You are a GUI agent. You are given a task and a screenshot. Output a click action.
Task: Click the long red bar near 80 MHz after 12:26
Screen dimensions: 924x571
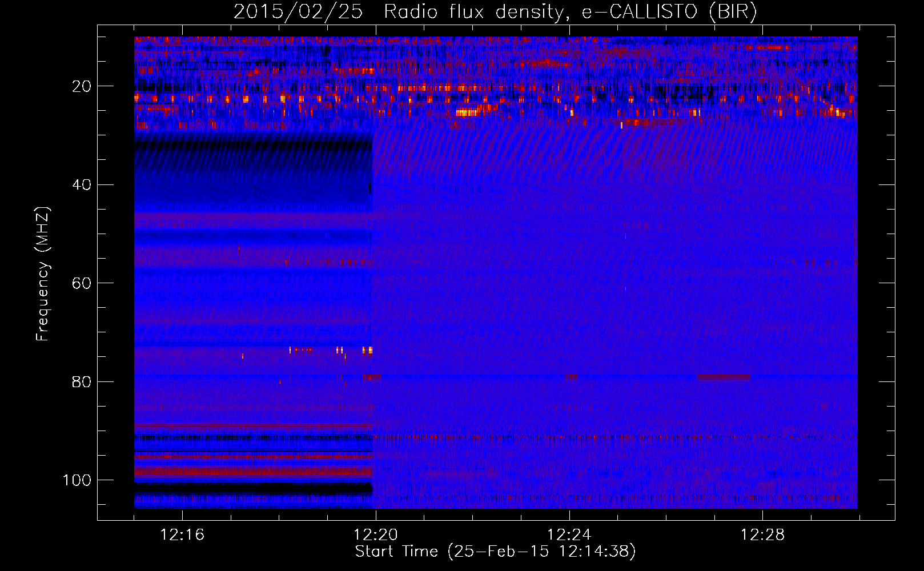(724, 377)
